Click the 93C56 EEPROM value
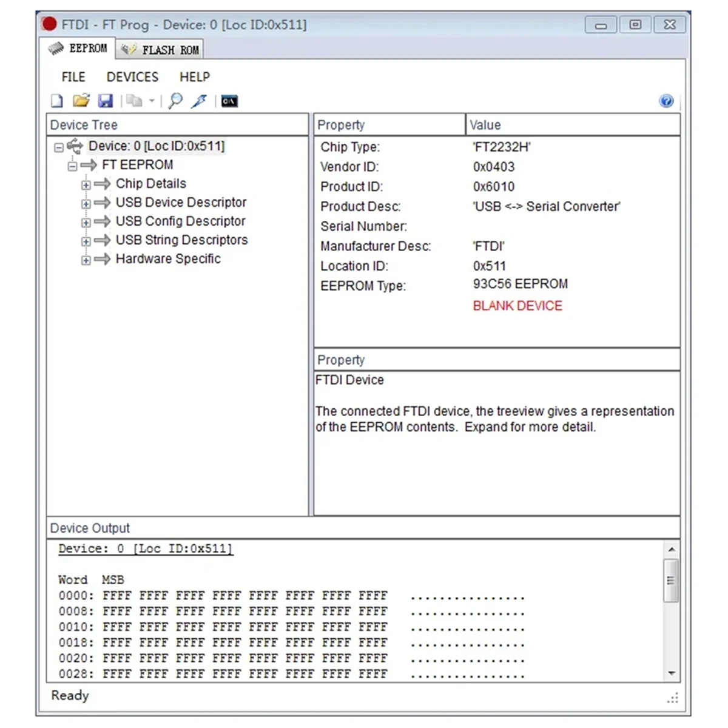 521,284
